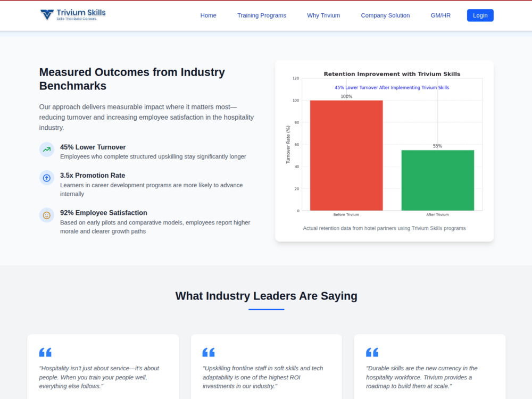
Task: Click "Employees who complete structured upskilling" description
Action: (153, 157)
